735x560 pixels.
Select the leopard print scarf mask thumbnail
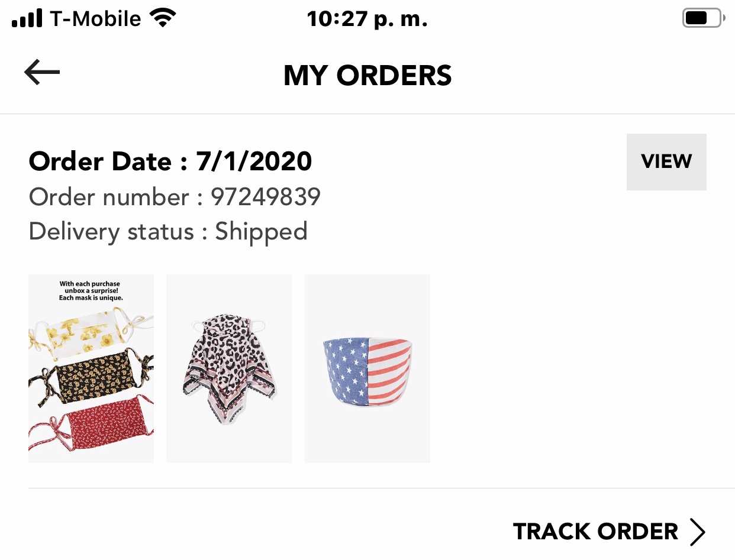pyautogui.click(x=229, y=368)
